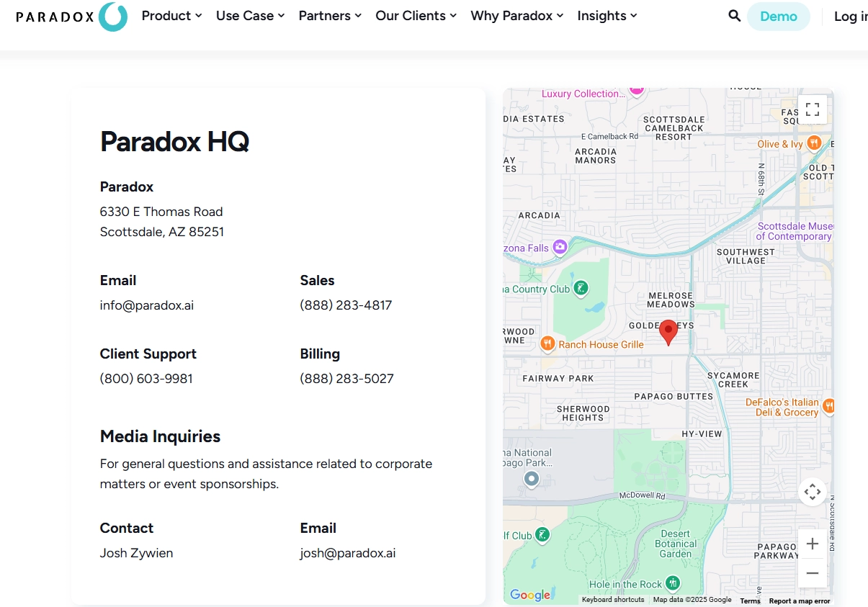Image resolution: width=868 pixels, height=607 pixels.
Task: Zoom in on the map
Action: (813, 544)
